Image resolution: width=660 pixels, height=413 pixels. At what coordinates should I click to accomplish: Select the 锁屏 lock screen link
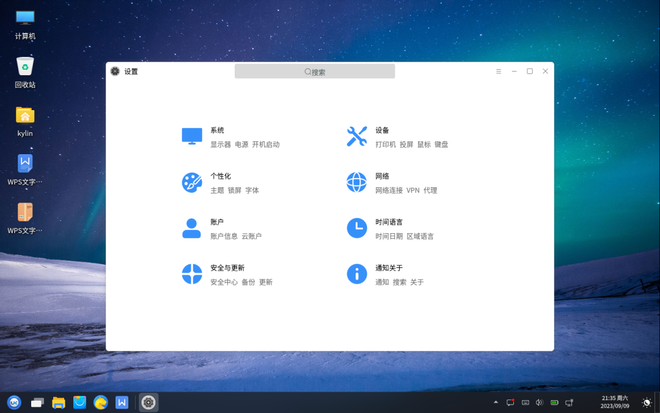pyautogui.click(x=234, y=191)
